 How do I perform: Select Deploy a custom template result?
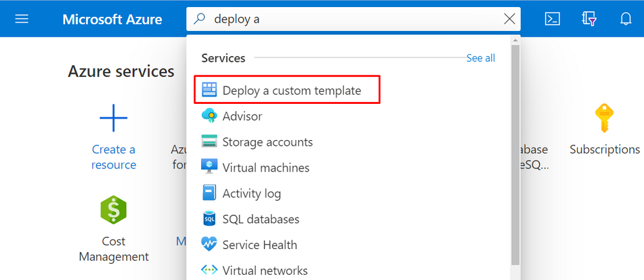291,91
